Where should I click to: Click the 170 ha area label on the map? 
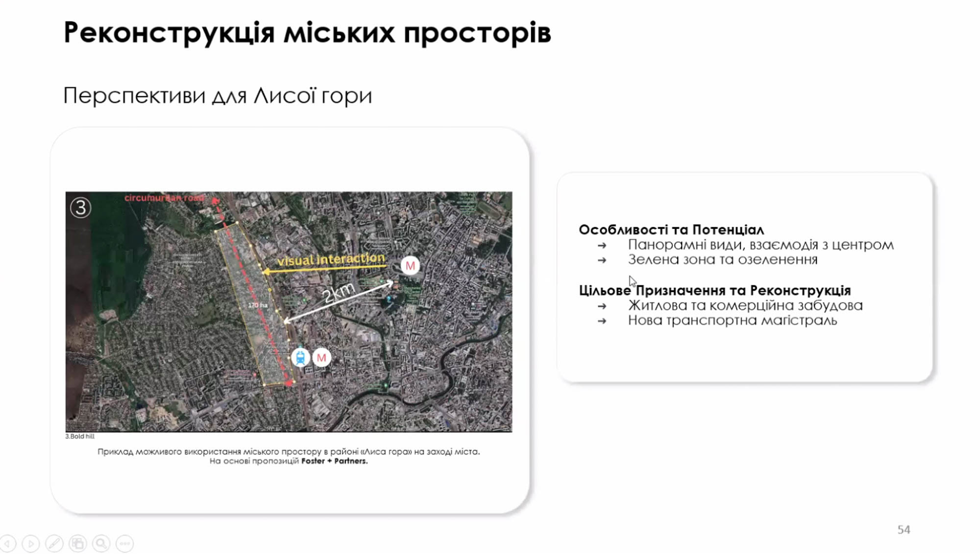[x=258, y=305]
